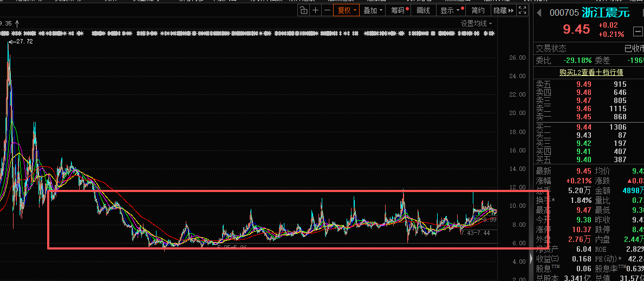Select the 买三 price 9.42
The height and width of the screenshot is (281, 644).
click(584, 143)
